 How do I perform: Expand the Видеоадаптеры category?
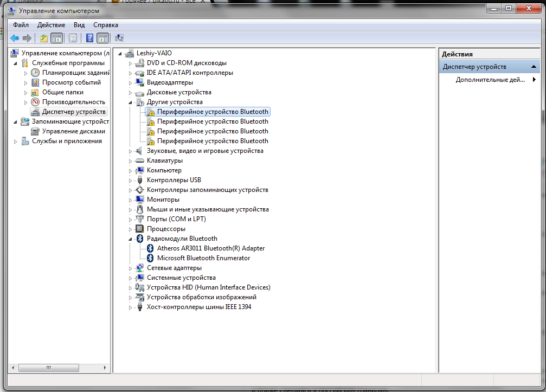click(x=131, y=82)
